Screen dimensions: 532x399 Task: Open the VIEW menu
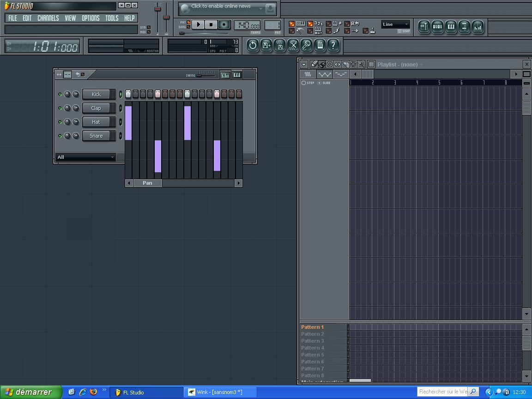click(x=70, y=18)
